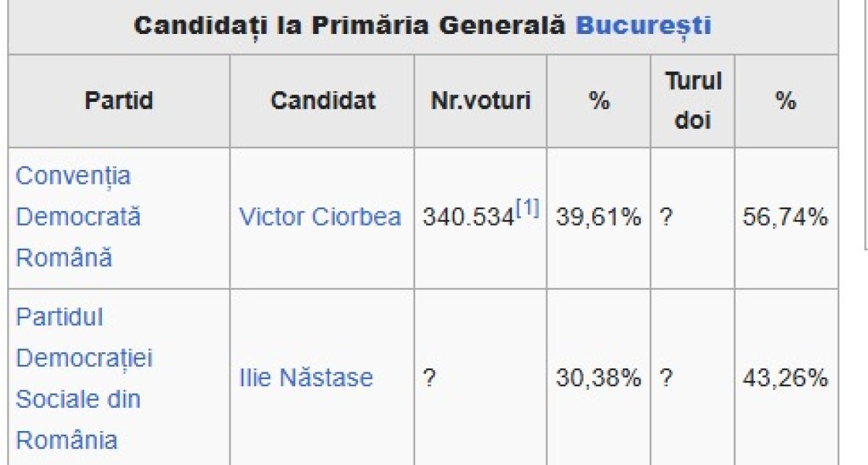Select the 39,61% cell for Ciorbea

(x=598, y=218)
